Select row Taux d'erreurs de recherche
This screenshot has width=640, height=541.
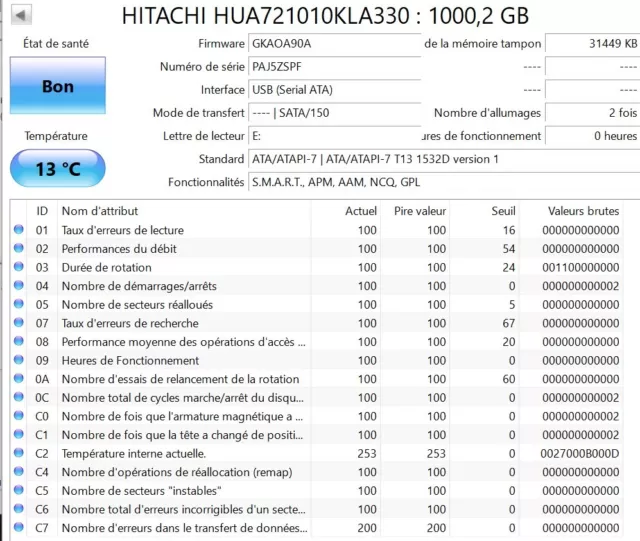[316, 323]
